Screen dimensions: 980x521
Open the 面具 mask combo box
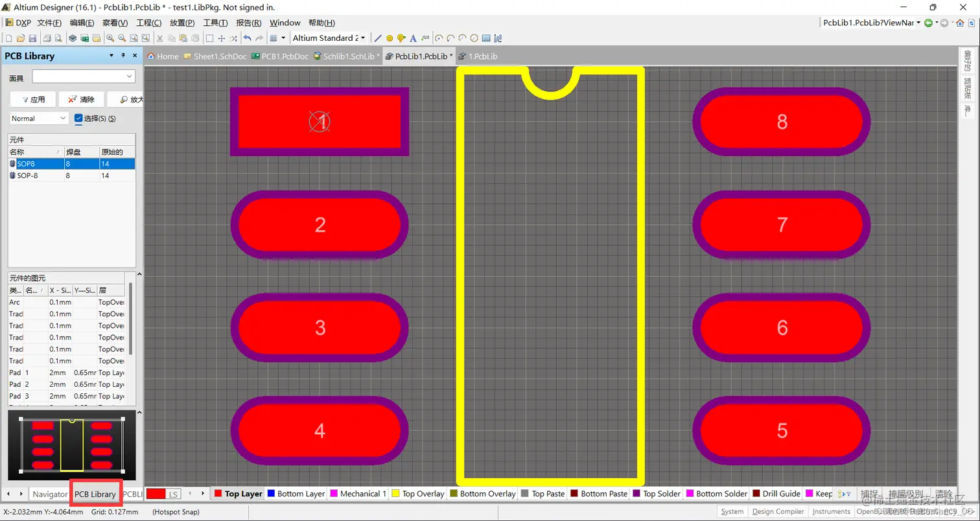click(84, 76)
